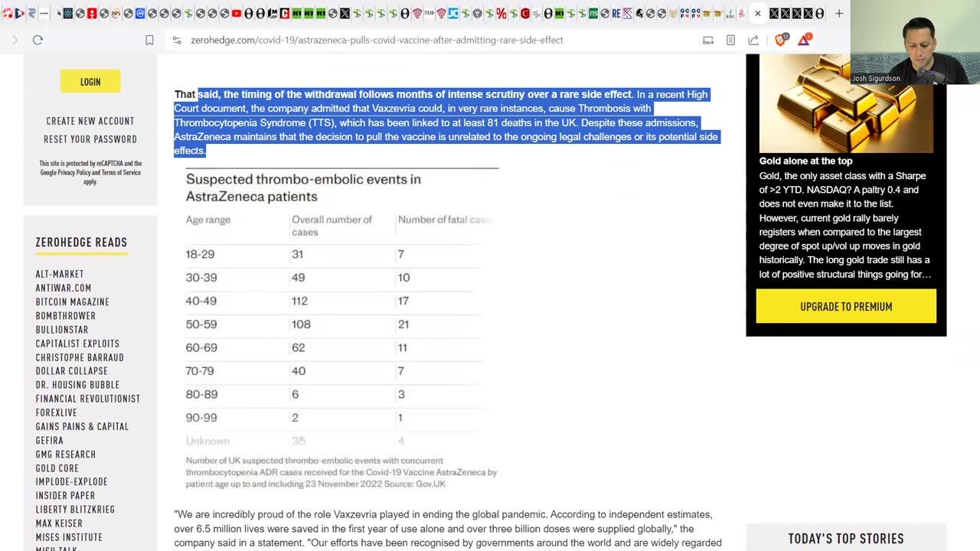Open MISES INSTITUTE link

coord(69,537)
